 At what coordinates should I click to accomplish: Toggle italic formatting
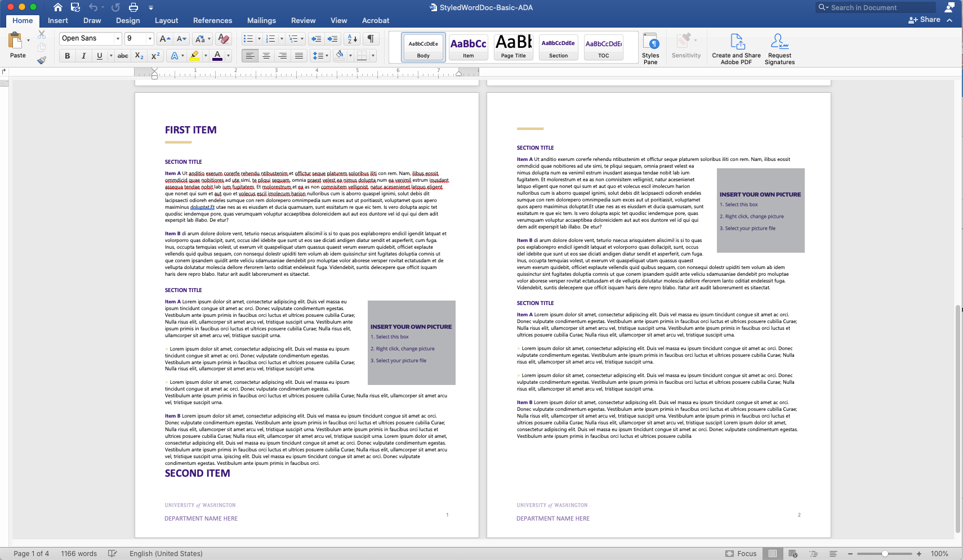[83, 56]
